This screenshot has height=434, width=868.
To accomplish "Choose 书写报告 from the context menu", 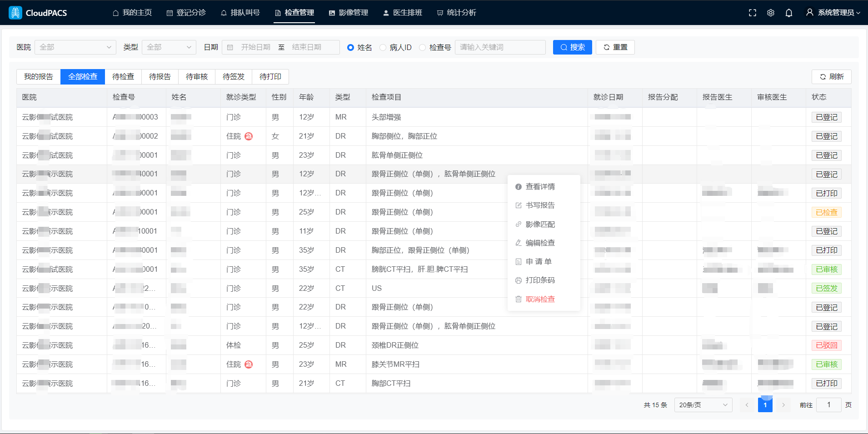I will [x=544, y=205].
